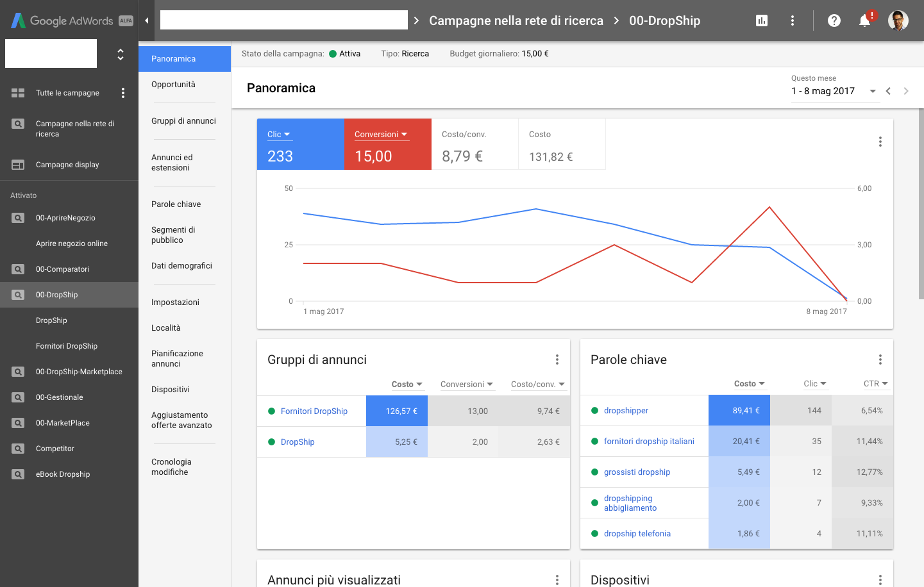Viewport: 924px width, 587px height.
Task: Click search icon beside 00-DropShip-Marketplace
Action: tap(18, 372)
